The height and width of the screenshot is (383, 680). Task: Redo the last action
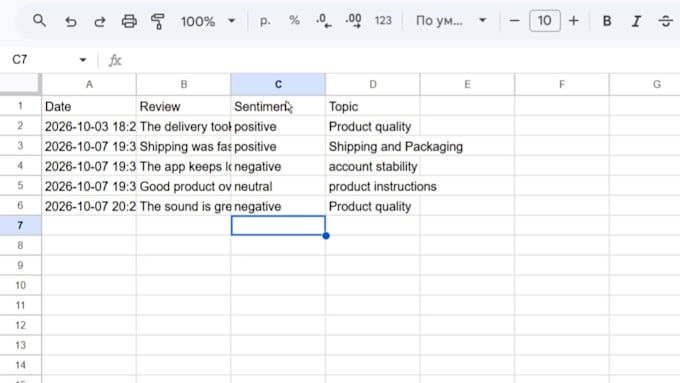pyautogui.click(x=100, y=21)
